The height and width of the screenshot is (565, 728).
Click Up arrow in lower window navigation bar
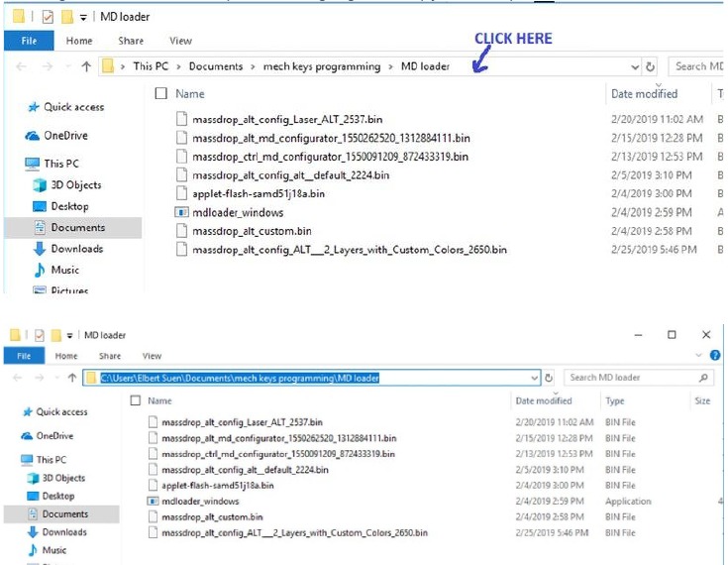tap(72, 378)
